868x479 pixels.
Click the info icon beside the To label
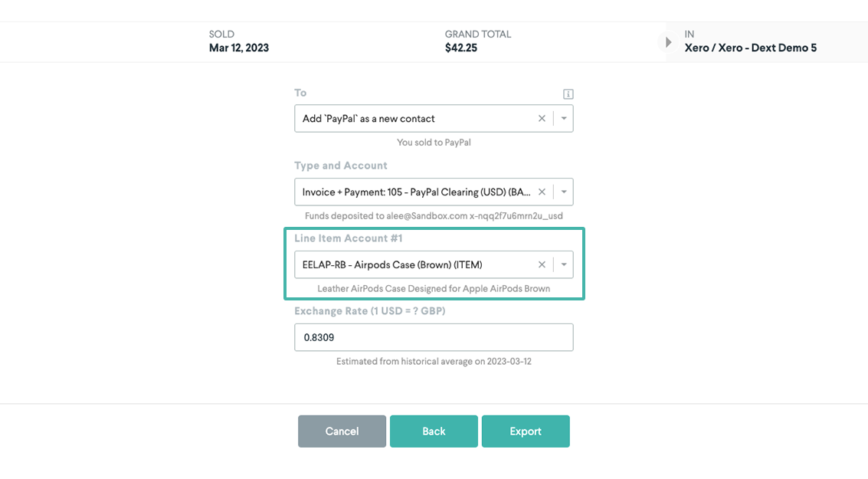[568, 94]
